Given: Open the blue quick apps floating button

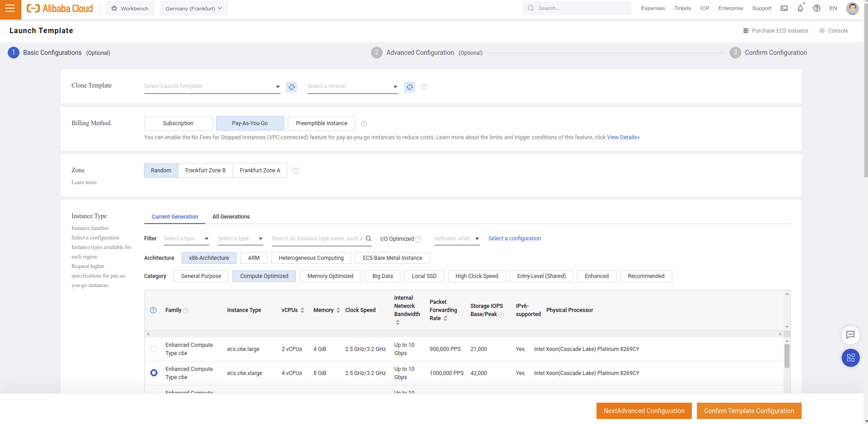Looking at the screenshot, I should point(851,358).
